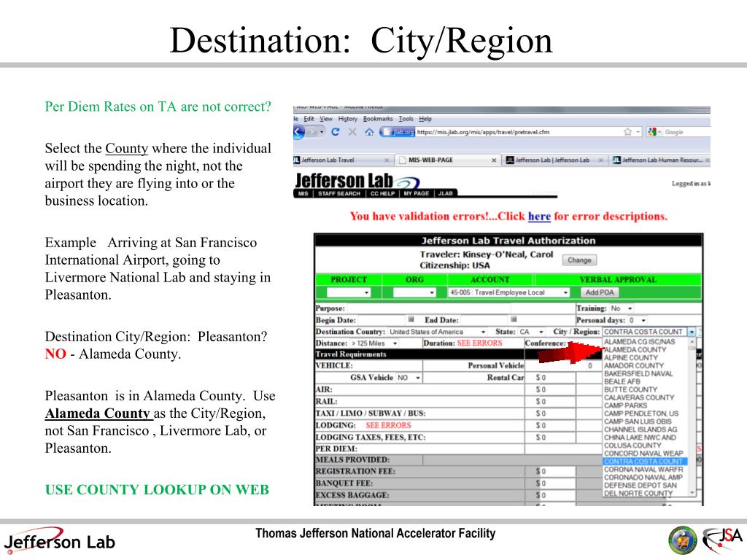Click the Add POA button
Screen dimensions: 747x560
[600, 292]
